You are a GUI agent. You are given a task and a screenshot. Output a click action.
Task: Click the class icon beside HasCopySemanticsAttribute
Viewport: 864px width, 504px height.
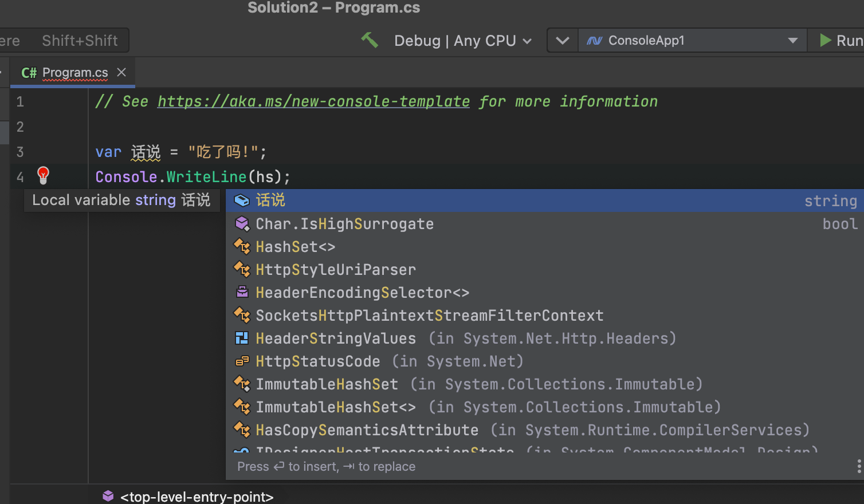[x=242, y=430]
